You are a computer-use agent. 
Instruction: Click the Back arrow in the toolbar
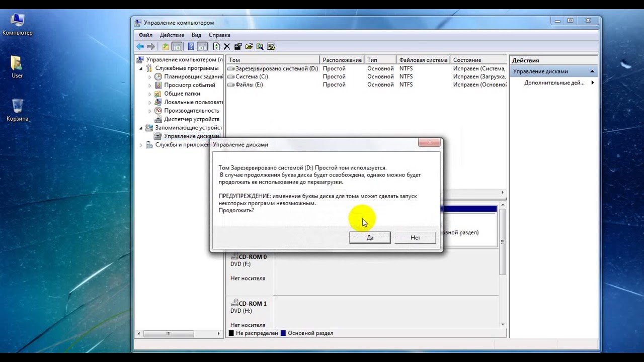coord(140,47)
